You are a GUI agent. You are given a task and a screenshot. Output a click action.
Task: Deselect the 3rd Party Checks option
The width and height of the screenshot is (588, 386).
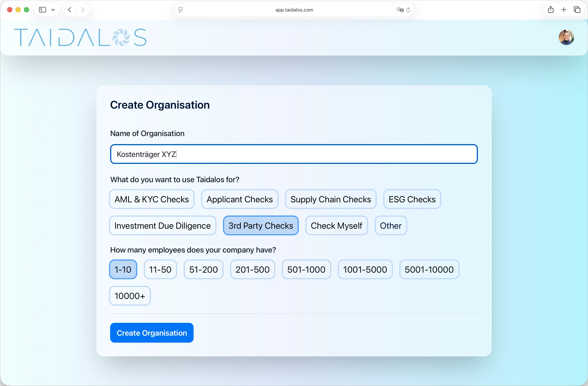click(x=261, y=225)
